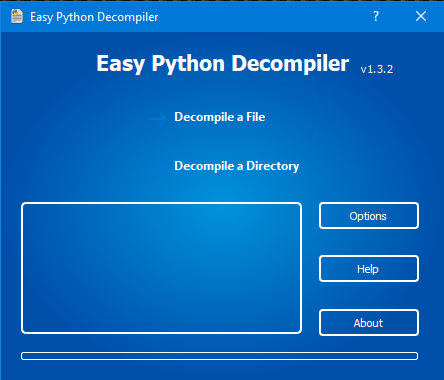Close the Easy Python Decompiler window
The height and width of the screenshot is (380, 444).
[421, 16]
